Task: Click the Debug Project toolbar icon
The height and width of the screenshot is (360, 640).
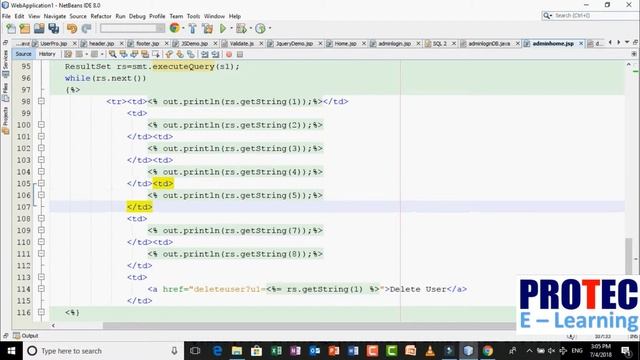Action: [x=241, y=29]
